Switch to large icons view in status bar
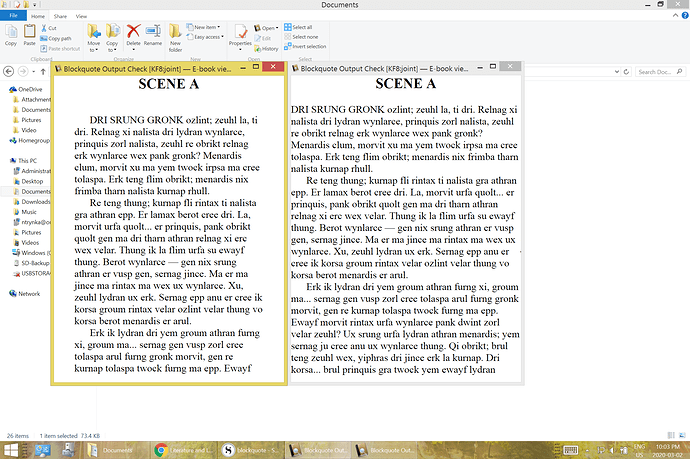 tap(682, 435)
